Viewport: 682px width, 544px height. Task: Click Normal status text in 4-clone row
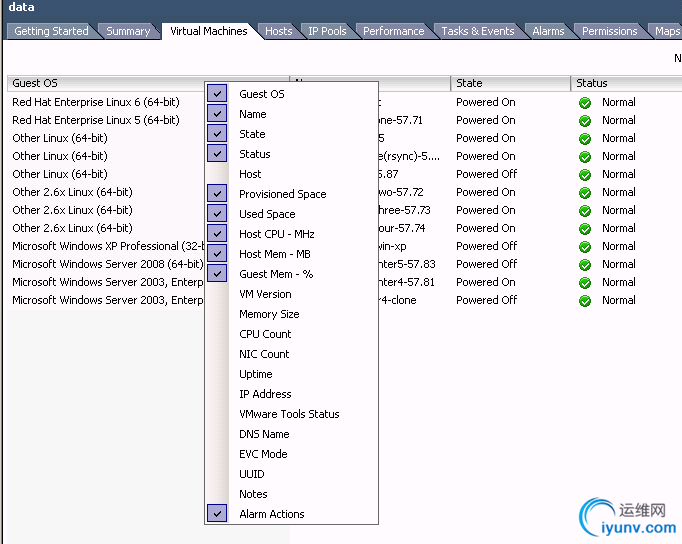point(618,300)
